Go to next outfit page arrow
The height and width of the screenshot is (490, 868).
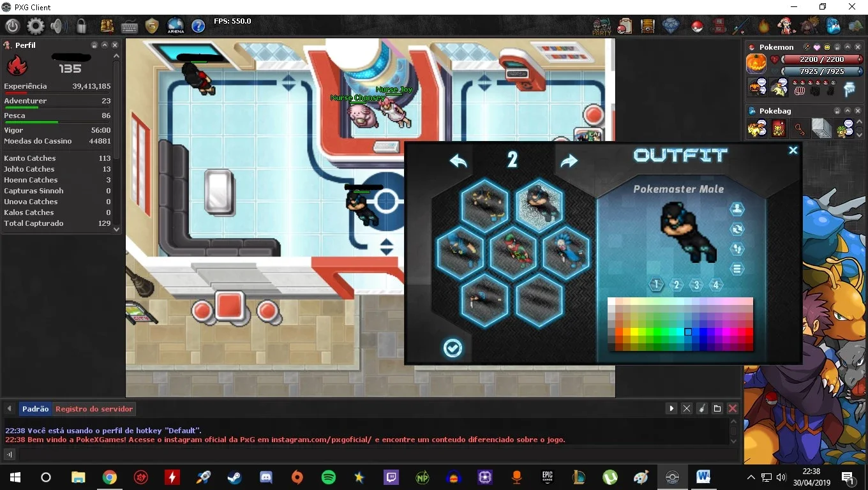(x=569, y=161)
